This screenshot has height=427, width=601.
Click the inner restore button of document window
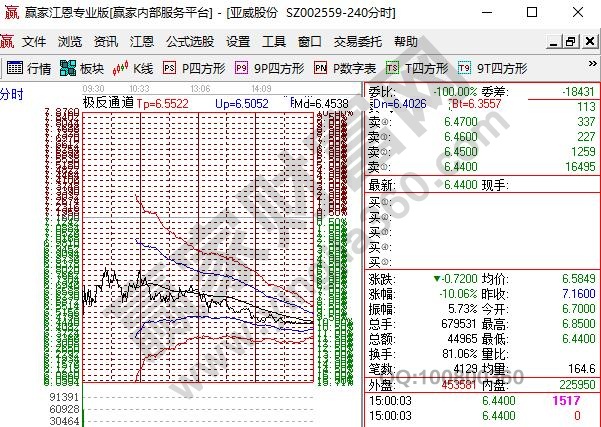(570, 42)
